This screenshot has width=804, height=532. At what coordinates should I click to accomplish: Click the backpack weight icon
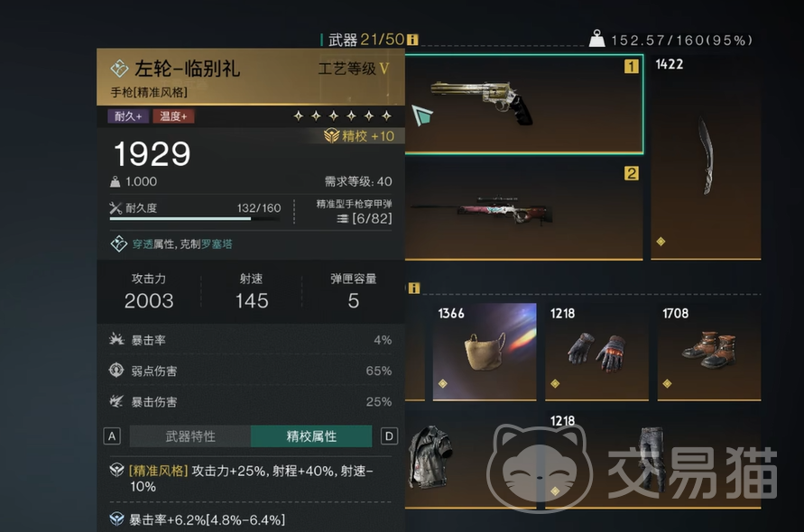tap(596, 39)
